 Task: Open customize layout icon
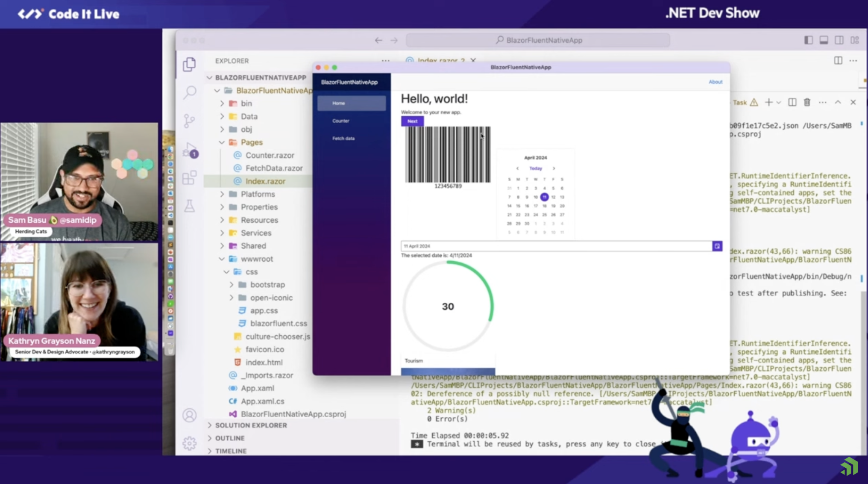click(x=855, y=40)
